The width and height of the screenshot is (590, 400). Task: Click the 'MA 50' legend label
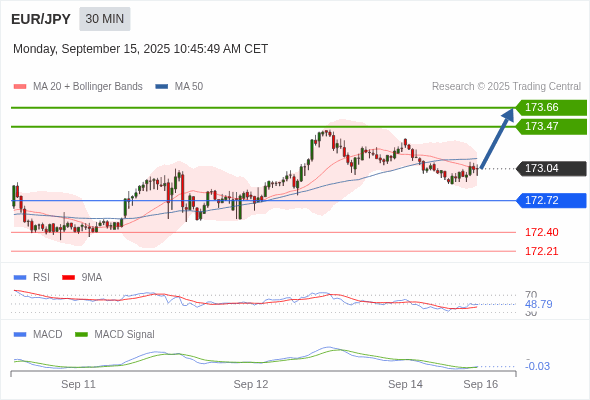pyautogui.click(x=189, y=87)
